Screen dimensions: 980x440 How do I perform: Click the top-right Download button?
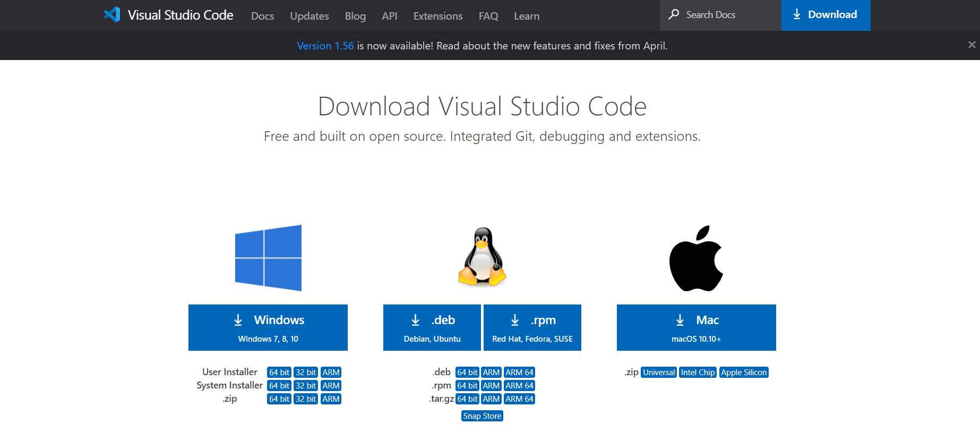click(x=826, y=15)
